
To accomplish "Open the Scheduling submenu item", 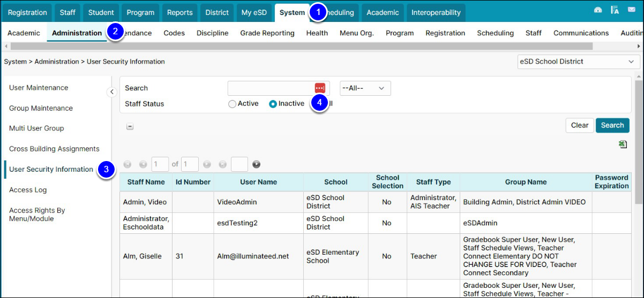I will click(496, 33).
